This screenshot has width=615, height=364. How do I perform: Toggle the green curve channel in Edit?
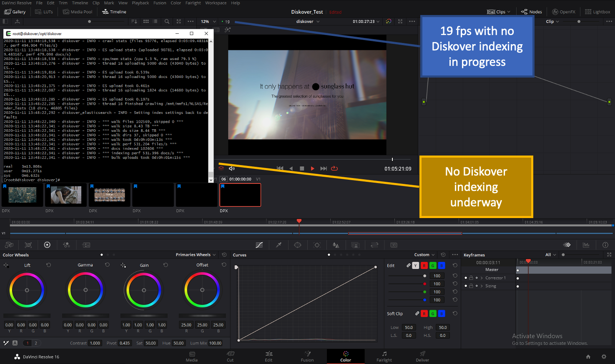tap(433, 266)
